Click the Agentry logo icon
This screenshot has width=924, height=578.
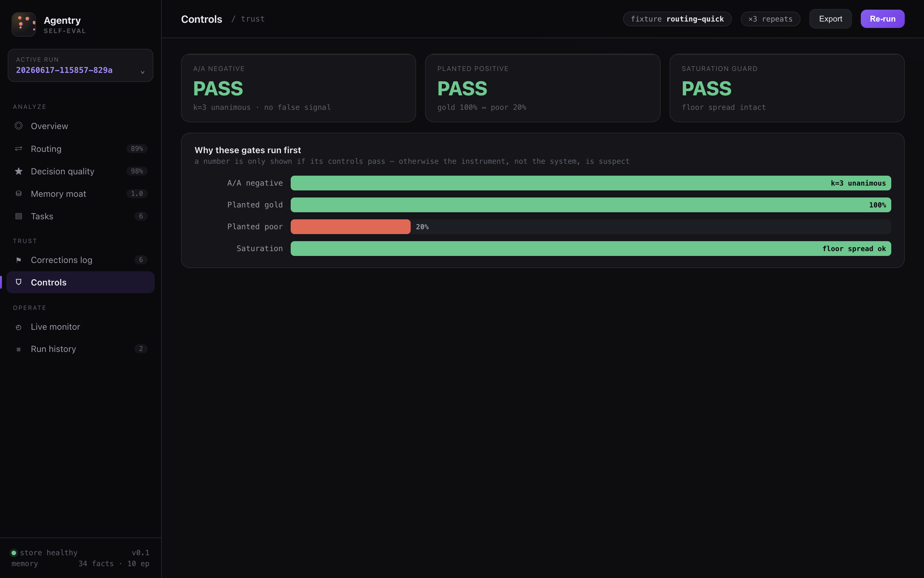24,24
